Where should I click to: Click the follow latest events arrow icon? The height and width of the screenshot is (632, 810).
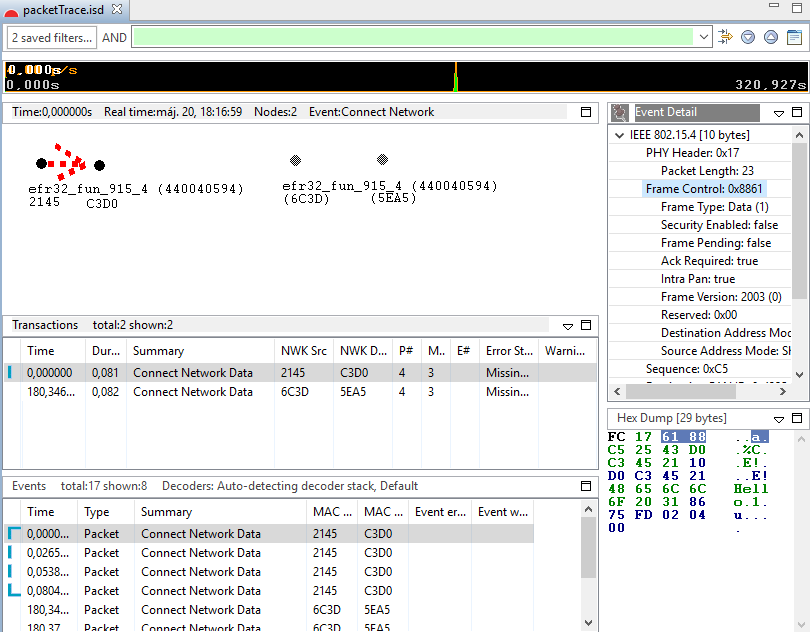(726, 37)
